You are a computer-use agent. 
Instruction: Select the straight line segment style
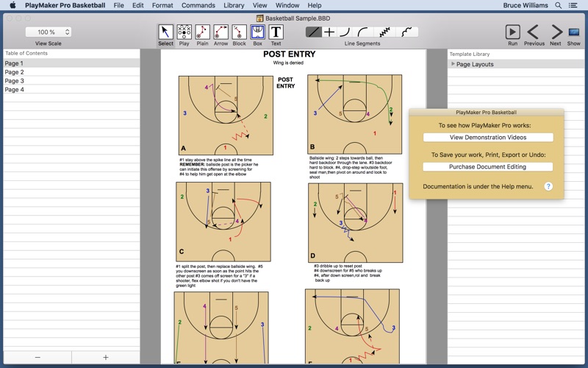pos(314,32)
